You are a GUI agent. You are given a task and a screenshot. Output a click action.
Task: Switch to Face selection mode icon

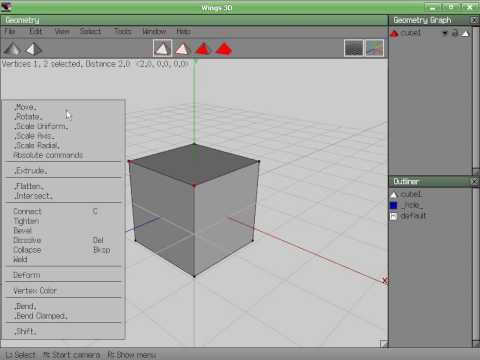pyautogui.click(x=203, y=49)
